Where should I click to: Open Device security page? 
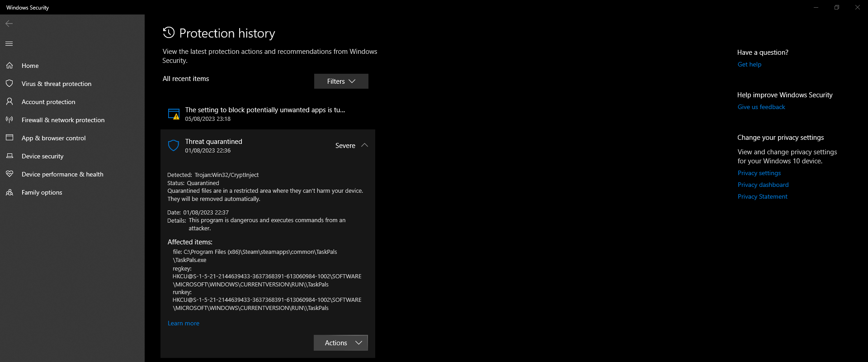(72, 156)
